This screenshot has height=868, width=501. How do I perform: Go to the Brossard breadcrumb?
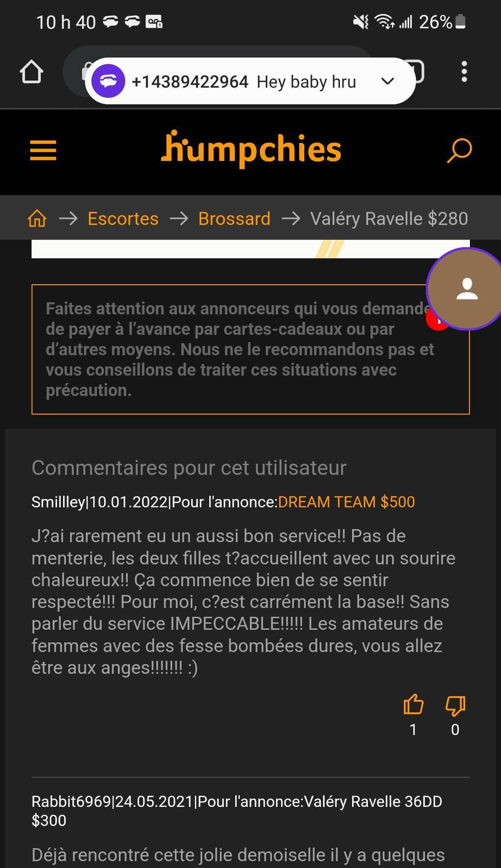[x=234, y=219]
